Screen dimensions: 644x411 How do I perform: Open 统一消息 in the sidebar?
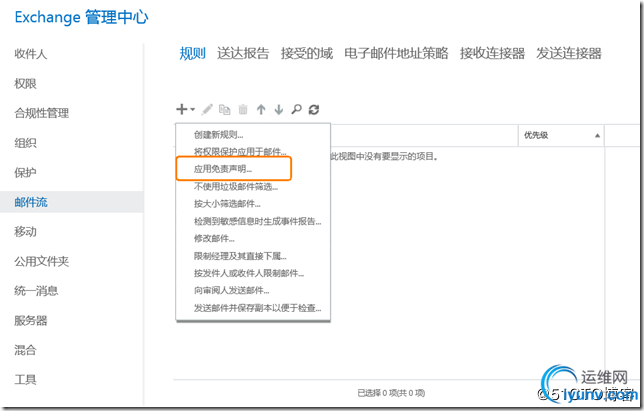pos(36,291)
